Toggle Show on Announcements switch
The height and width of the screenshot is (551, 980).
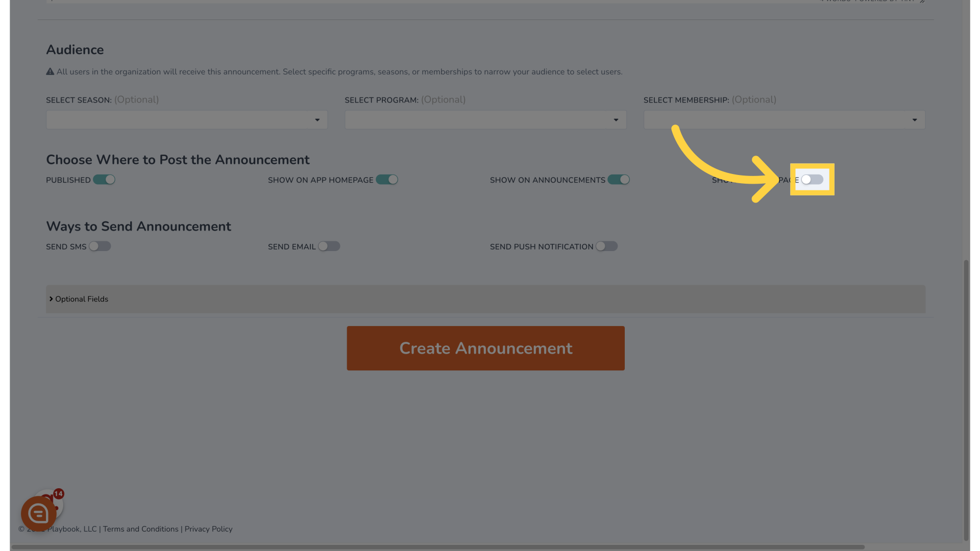click(x=619, y=180)
